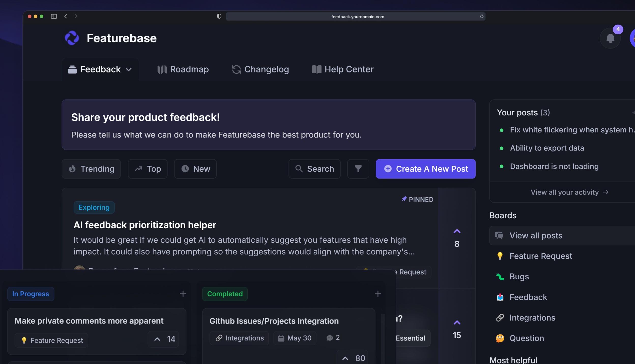View all your activity link
635x364 pixels.
[x=569, y=192]
